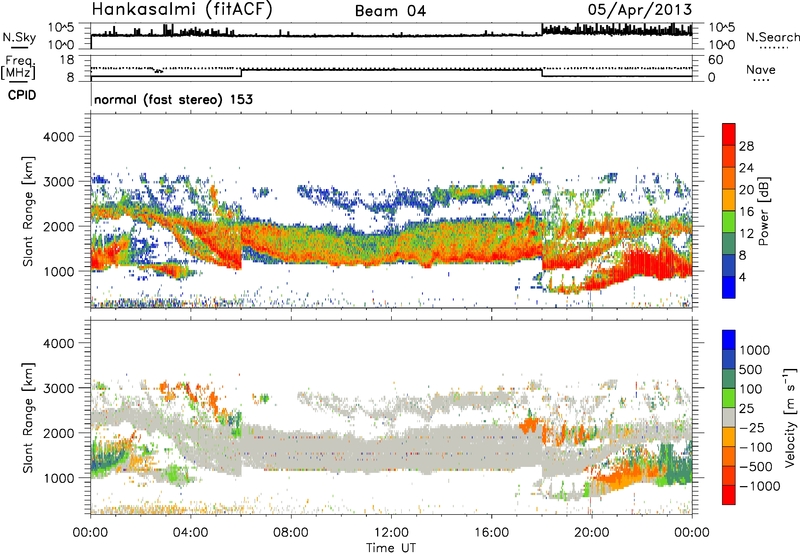Click the frequency step-up at 06:00 in Freq panel
The image size is (800, 554).
(241, 73)
